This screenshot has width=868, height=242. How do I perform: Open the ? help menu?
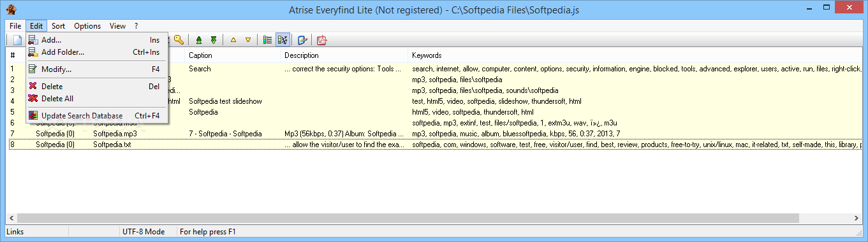point(136,26)
